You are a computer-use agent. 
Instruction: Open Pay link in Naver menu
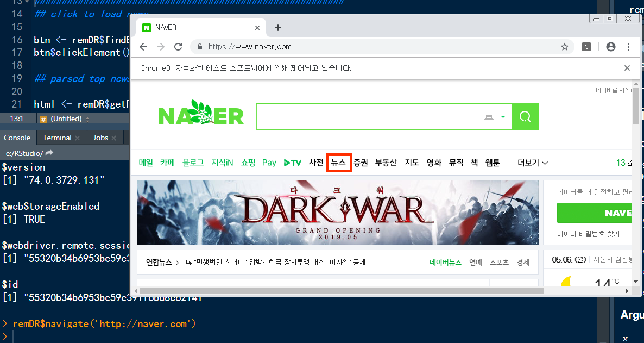click(x=269, y=163)
